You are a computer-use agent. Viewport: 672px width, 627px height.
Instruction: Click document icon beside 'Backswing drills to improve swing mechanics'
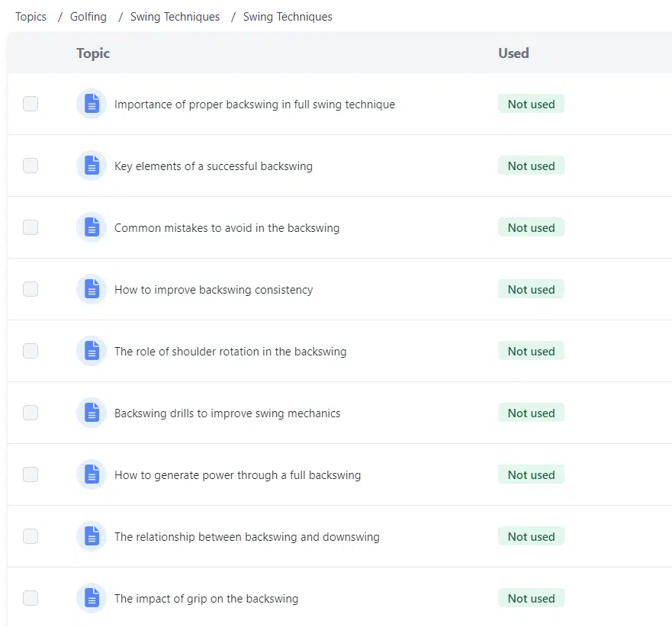point(92,413)
